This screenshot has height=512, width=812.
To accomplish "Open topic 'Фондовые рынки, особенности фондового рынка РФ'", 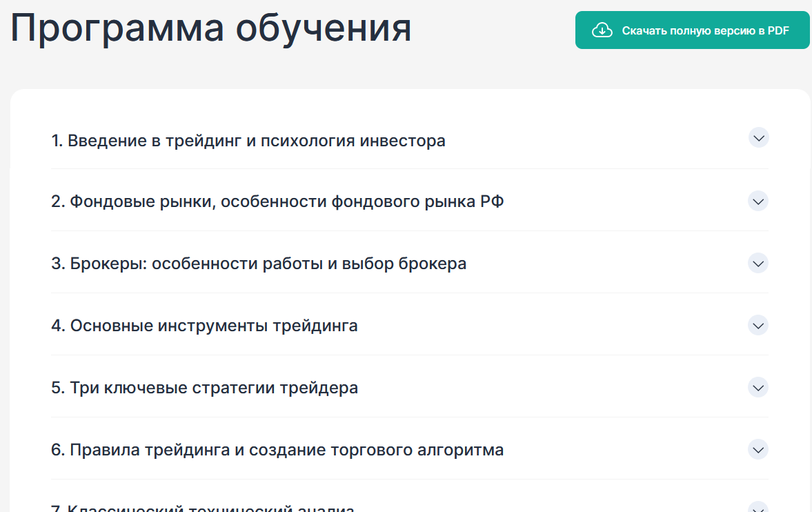I will point(277,201).
